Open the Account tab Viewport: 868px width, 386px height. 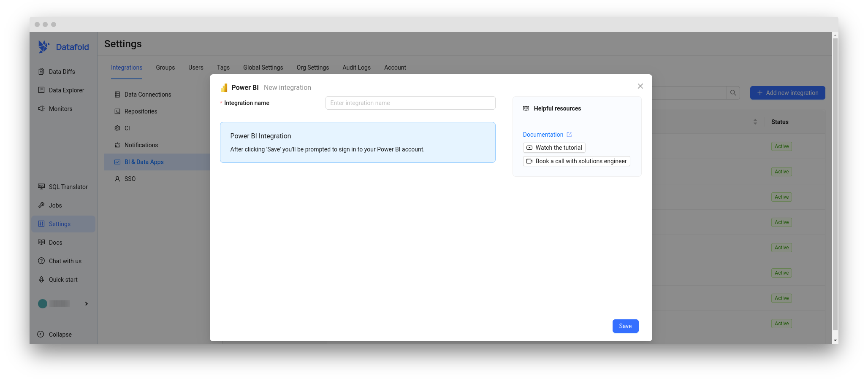pyautogui.click(x=395, y=67)
